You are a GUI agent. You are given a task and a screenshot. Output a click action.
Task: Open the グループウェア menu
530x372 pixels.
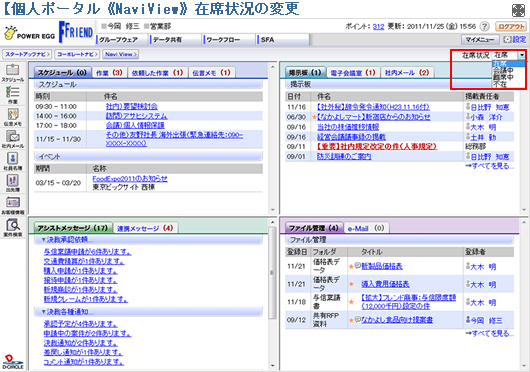(x=121, y=40)
